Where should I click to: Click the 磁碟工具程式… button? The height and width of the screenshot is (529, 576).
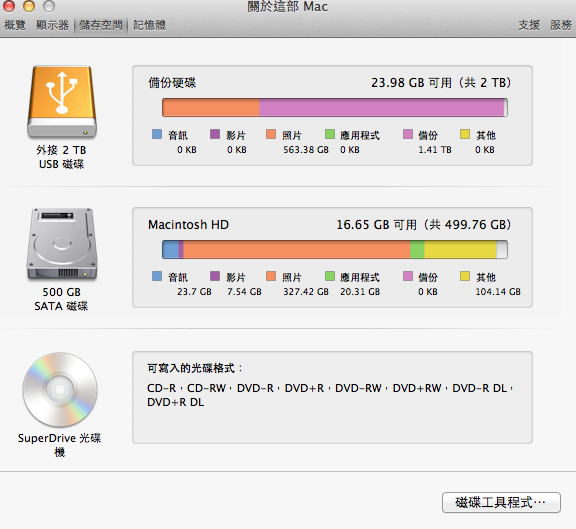tap(501, 502)
